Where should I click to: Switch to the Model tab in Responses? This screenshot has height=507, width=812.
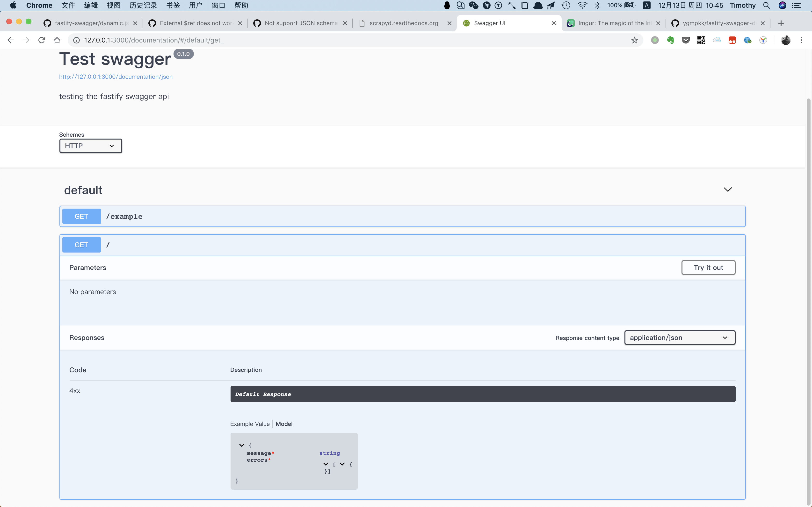pos(284,424)
